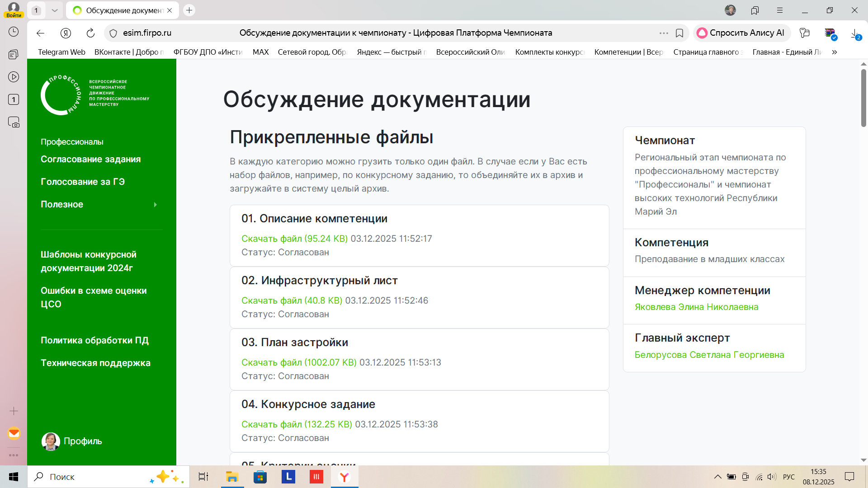Show hidden system tray icons

pyautogui.click(x=717, y=477)
